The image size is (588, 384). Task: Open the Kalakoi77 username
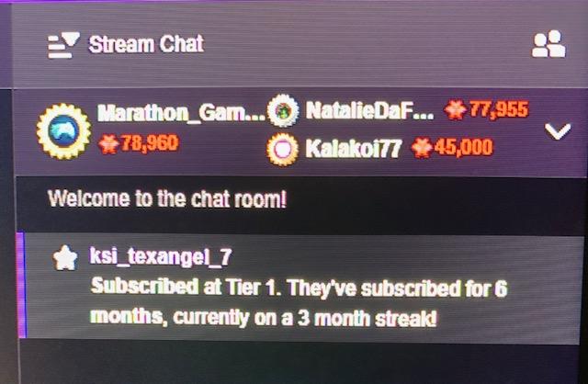[353, 148]
